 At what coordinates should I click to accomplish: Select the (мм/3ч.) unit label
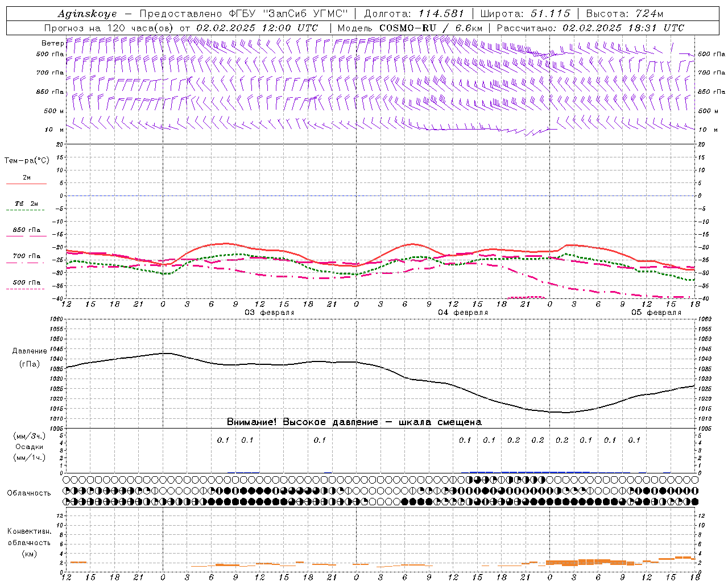(29, 436)
